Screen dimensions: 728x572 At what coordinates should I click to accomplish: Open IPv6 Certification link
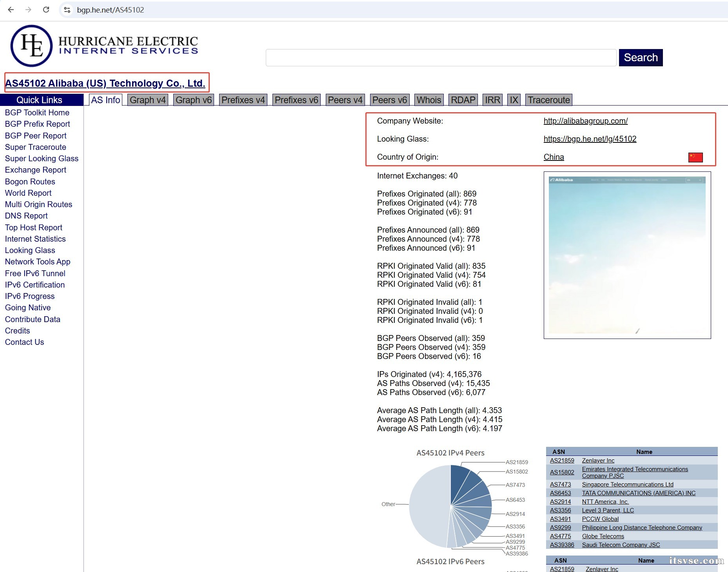click(35, 285)
